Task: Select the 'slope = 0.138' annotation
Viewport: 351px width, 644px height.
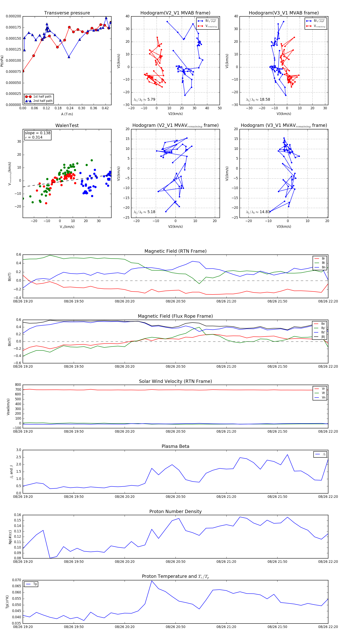Action: click(37, 133)
